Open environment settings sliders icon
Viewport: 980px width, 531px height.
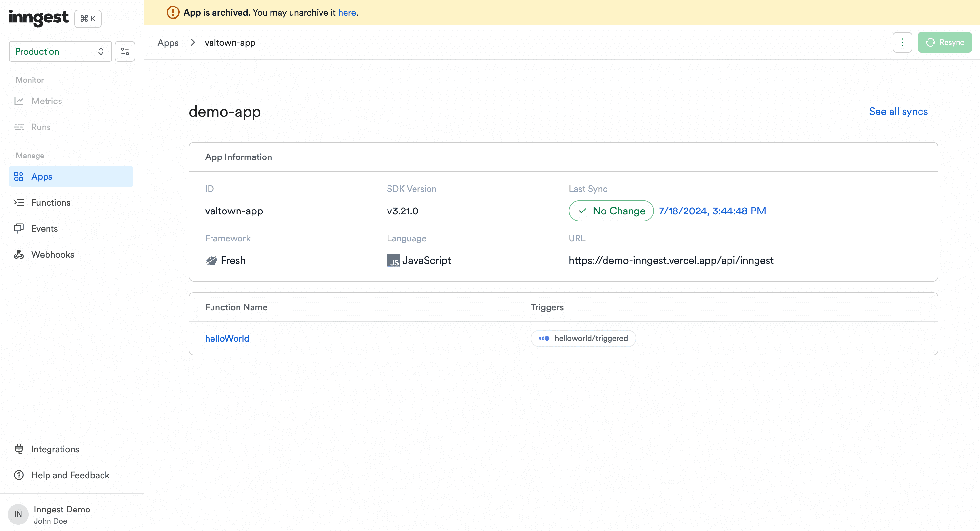125,51
